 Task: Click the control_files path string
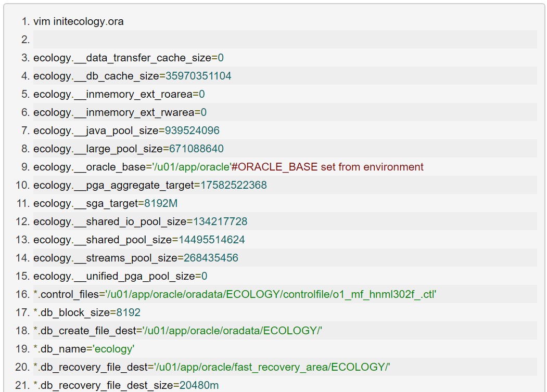(x=271, y=294)
